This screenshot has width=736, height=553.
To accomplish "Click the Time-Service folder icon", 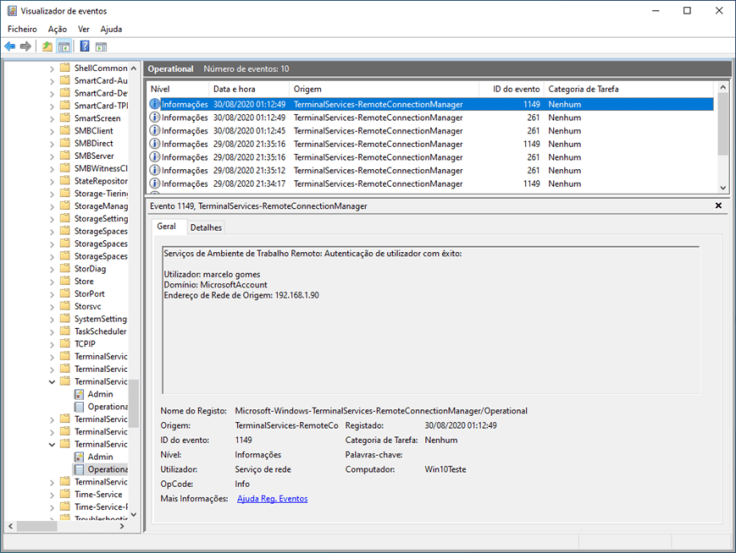I will coord(65,494).
